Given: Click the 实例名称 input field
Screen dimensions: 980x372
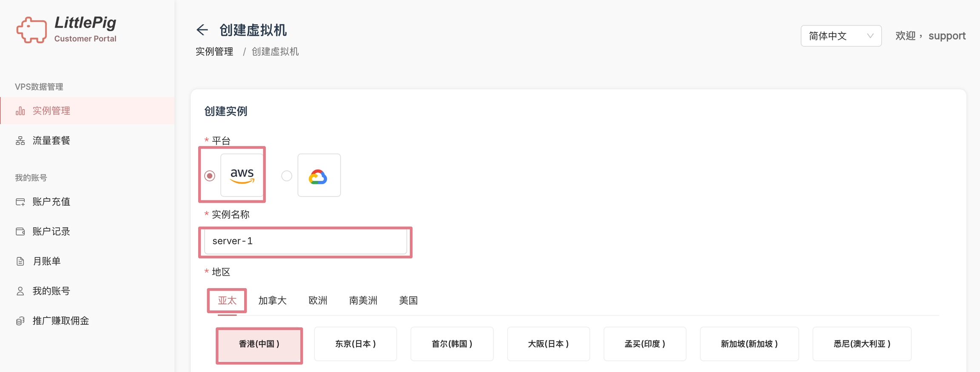Looking at the screenshot, I should pos(305,241).
